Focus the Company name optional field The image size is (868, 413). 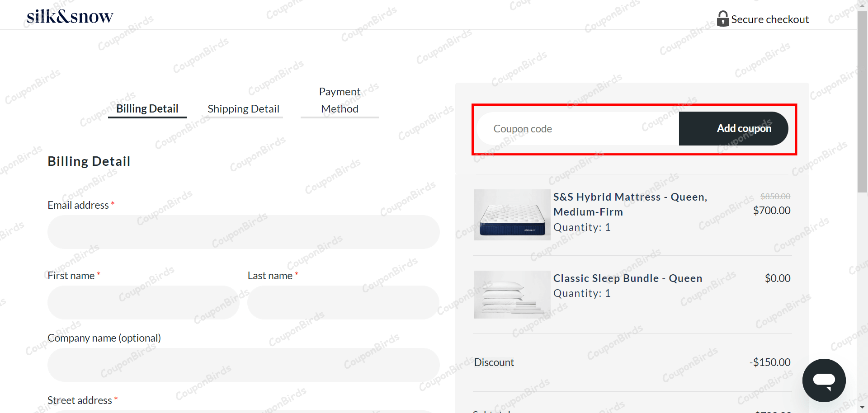(243, 365)
